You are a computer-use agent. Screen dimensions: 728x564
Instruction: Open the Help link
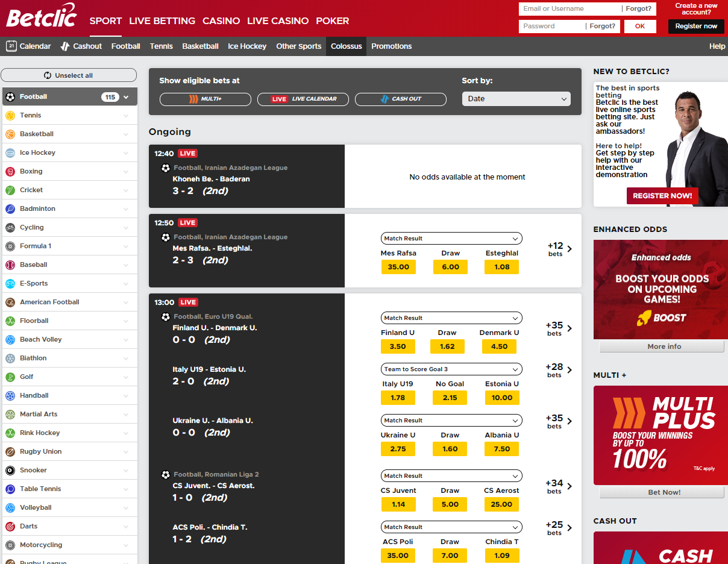point(717,46)
